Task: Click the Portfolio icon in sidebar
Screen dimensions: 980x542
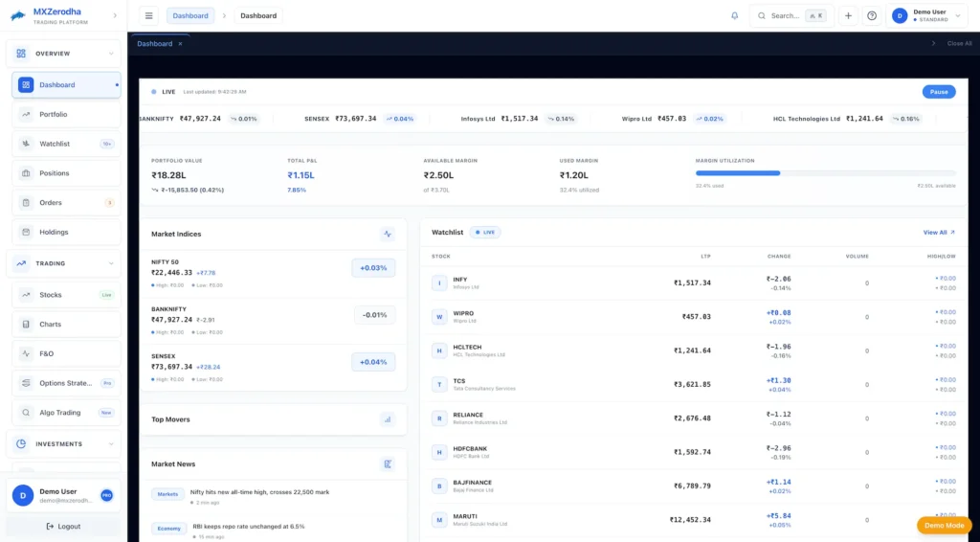Action: pyautogui.click(x=26, y=114)
